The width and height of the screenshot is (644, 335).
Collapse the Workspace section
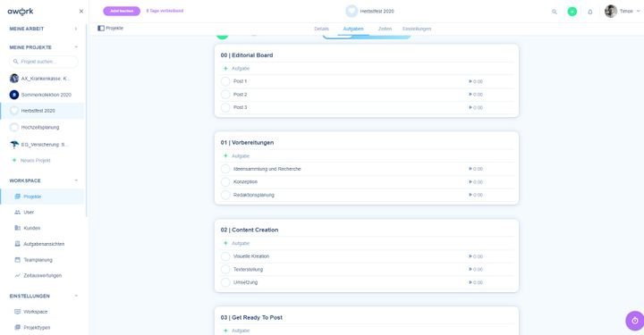click(76, 180)
